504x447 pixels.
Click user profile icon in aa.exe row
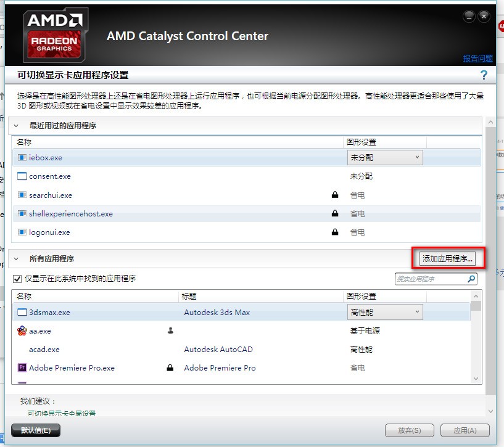pos(170,330)
